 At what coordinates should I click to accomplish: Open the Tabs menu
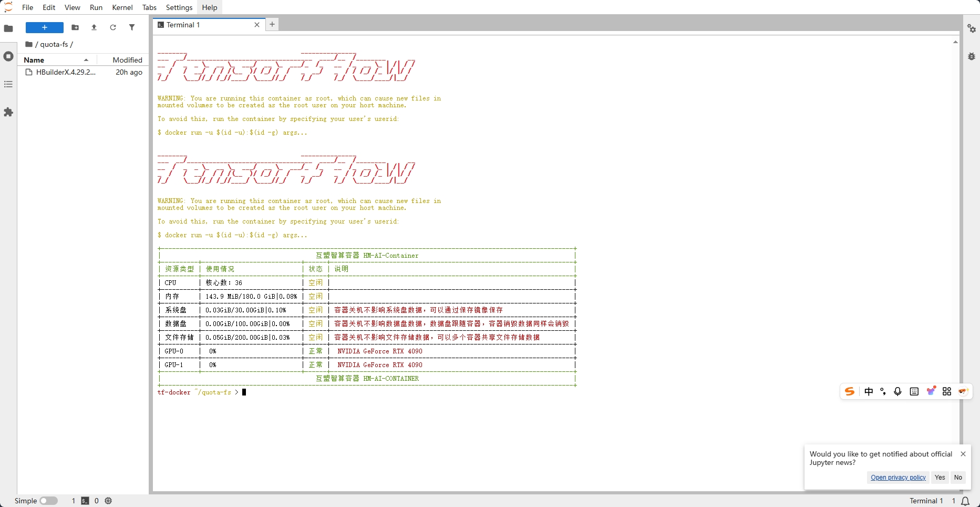point(149,7)
